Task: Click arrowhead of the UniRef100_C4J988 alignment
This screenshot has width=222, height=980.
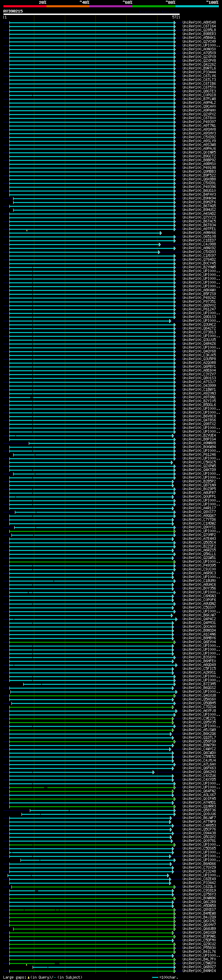Action: (x=160, y=244)
